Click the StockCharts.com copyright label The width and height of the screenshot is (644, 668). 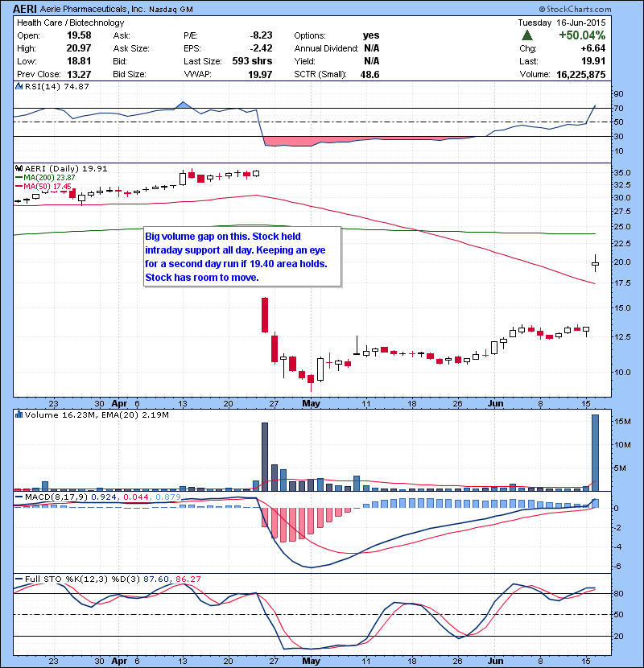click(575, 9)
